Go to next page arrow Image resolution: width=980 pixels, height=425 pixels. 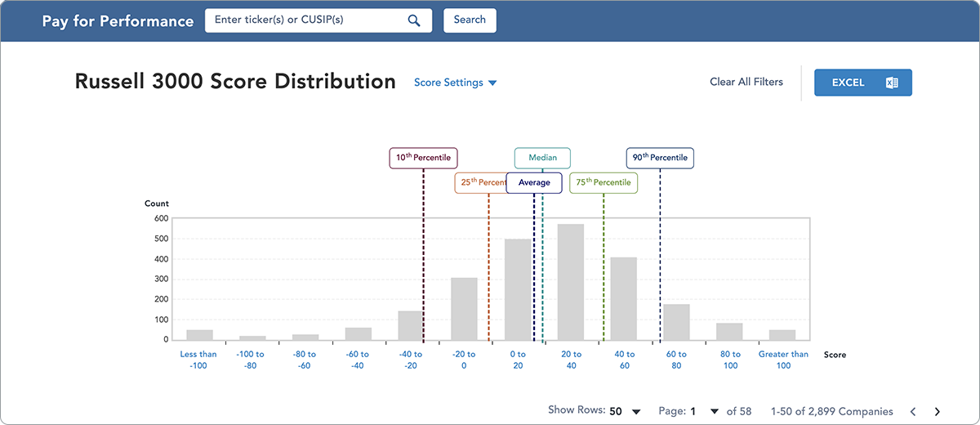pyautogui.click(x=938, y=411)
